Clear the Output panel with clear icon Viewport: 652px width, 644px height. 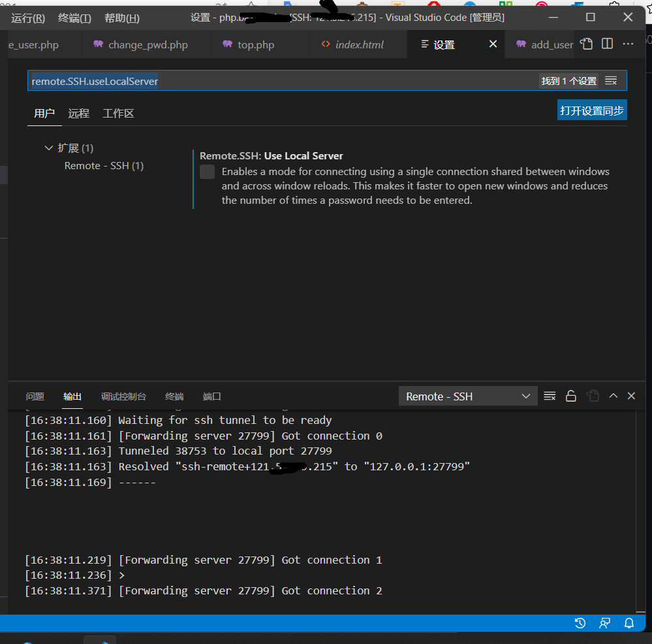pyautogui.click(x=549, y=396)
